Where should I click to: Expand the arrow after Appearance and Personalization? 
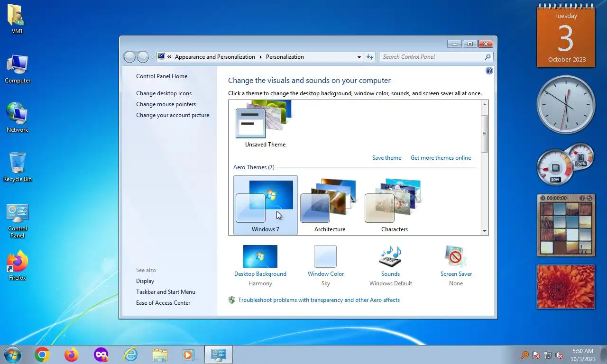260,57
